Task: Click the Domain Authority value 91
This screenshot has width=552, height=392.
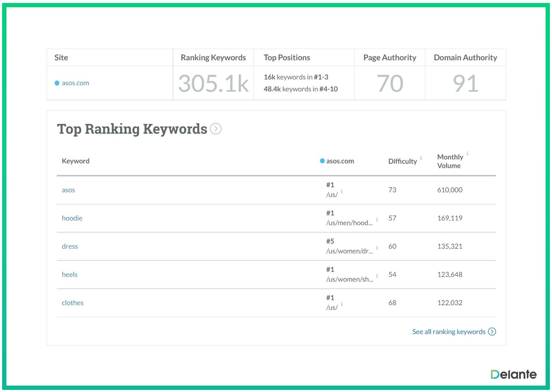Action: [x=465, y=83]
